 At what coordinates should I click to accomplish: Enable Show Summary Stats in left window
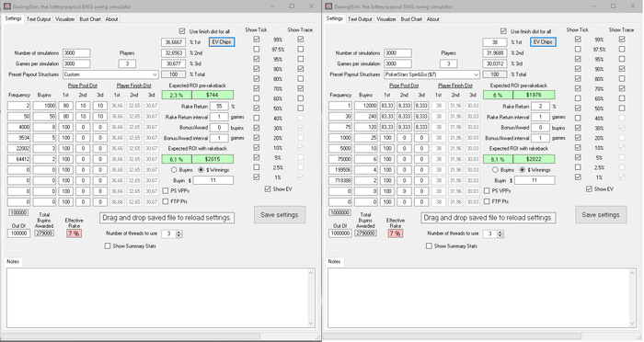tap(108, 246)
